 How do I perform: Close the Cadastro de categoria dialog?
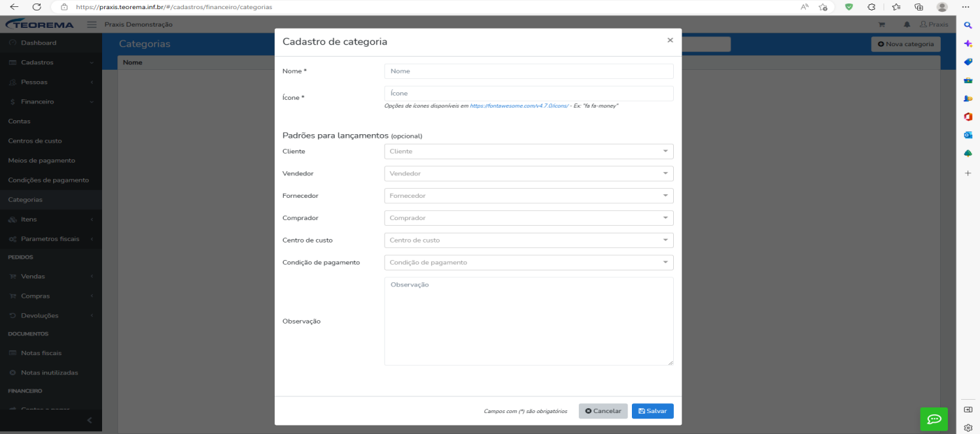point(670,41)
